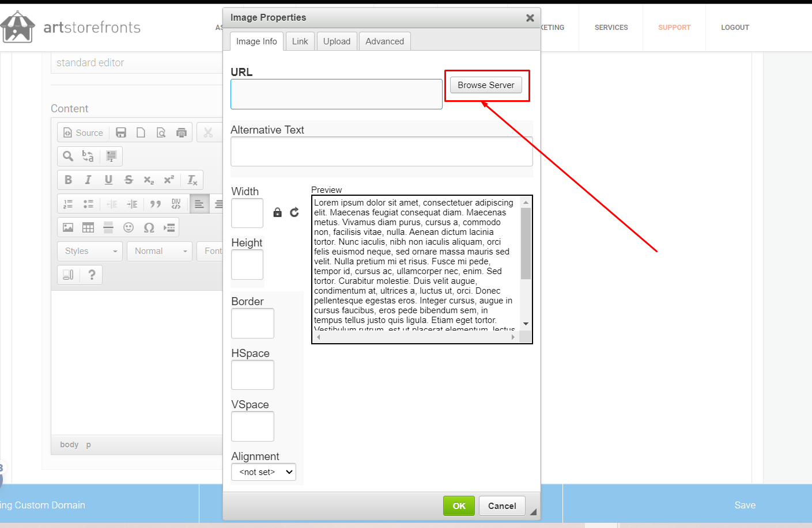The image size is (812, 528).
Task: Toggle Italic formatting
Action: click(x=88, y=180)
